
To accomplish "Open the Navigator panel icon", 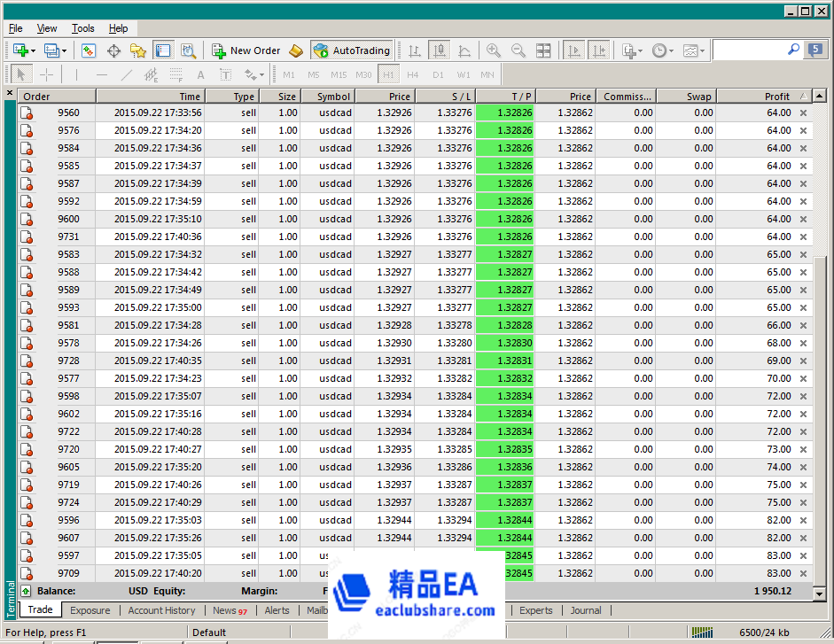I will coord(137,50).
